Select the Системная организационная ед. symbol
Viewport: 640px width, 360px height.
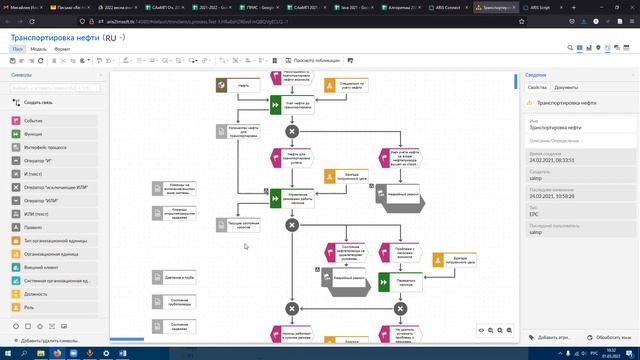pos(54,281)
